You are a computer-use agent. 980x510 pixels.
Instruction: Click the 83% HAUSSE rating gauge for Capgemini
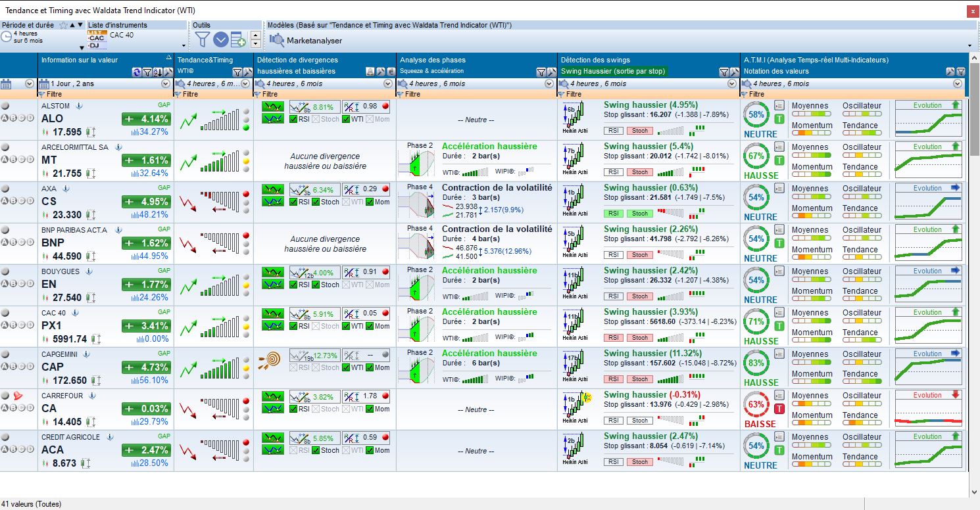coord(756,363)
